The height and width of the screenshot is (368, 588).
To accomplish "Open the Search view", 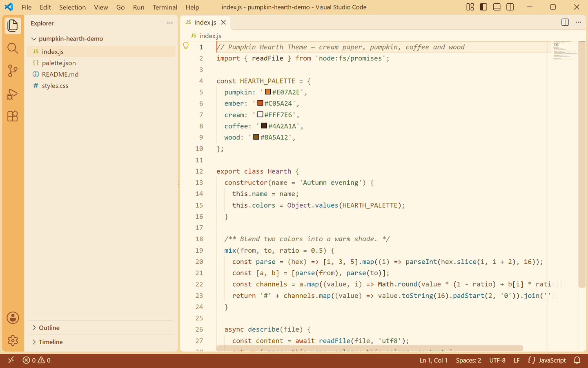I will [x=13, y=49].
